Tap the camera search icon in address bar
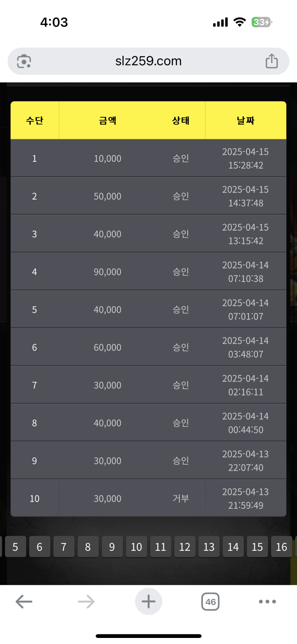Viewport: 297px width, 644px height. pos(24,61)
